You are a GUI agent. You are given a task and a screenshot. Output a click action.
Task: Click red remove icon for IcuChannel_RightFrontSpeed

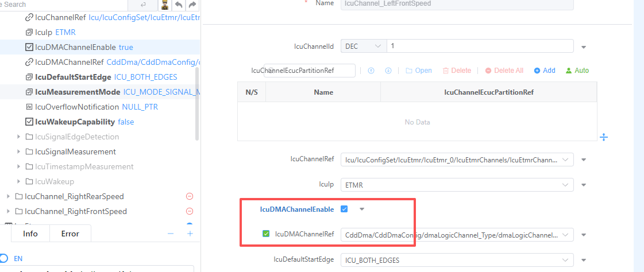coord(190,211)
